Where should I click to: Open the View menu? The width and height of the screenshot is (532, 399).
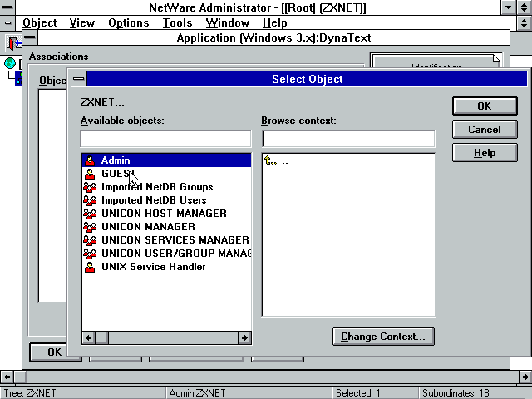(x=82, y=22)
